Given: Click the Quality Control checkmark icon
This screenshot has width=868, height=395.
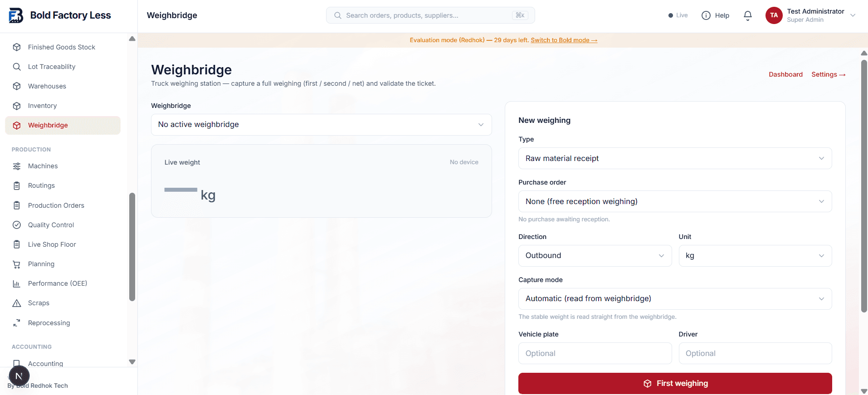Looking at the screenshot, I should point(17,225).
